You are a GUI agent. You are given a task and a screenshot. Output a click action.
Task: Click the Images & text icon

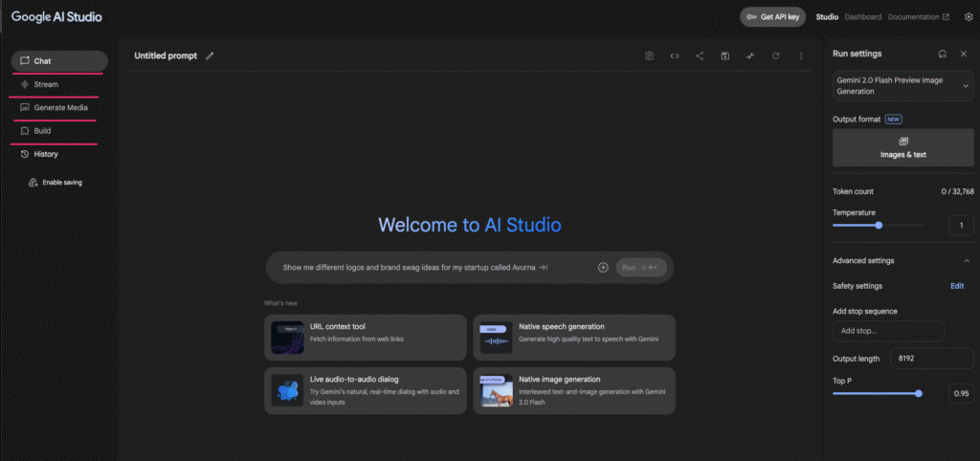(x=903, y=142)
